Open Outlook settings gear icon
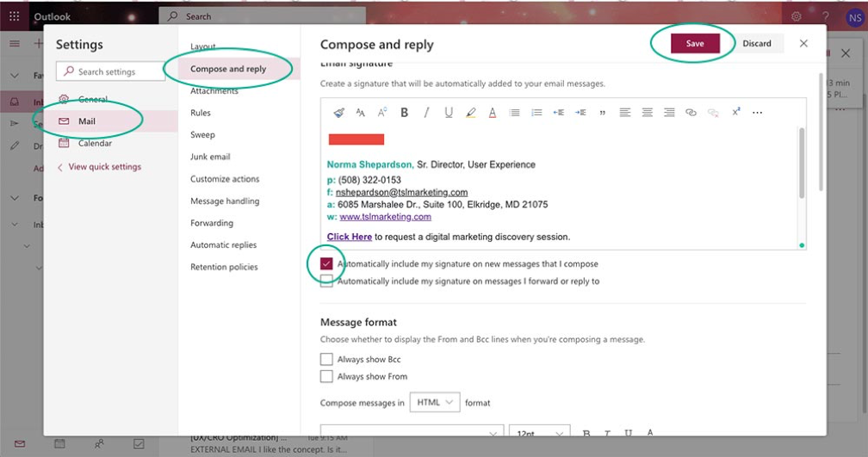 (x=796, y=16)
